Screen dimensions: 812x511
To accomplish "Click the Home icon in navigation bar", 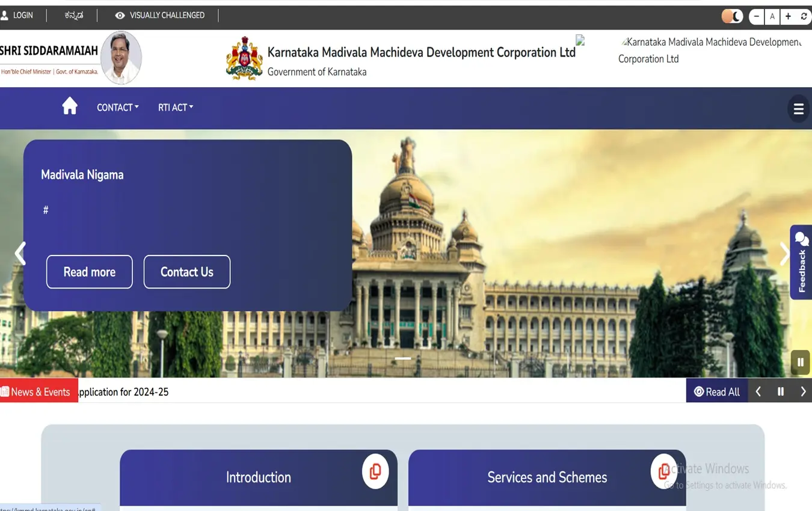I will tap(70, 106).
